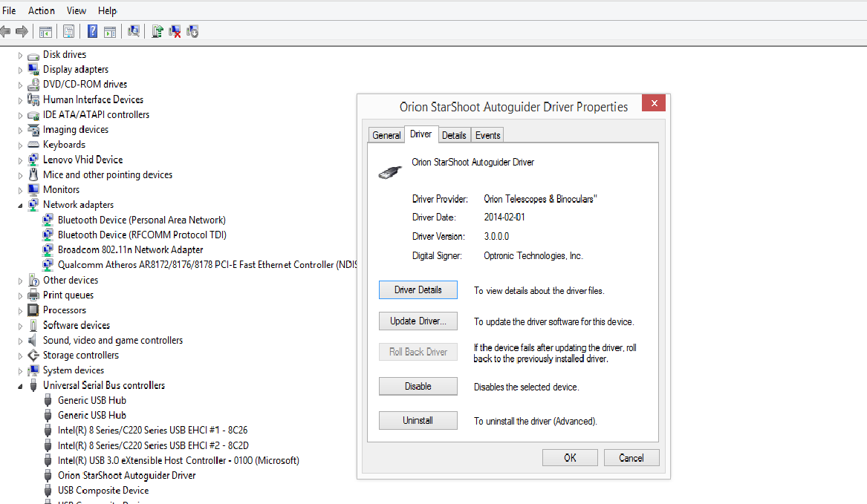Open the File menu

coord(9,10)
